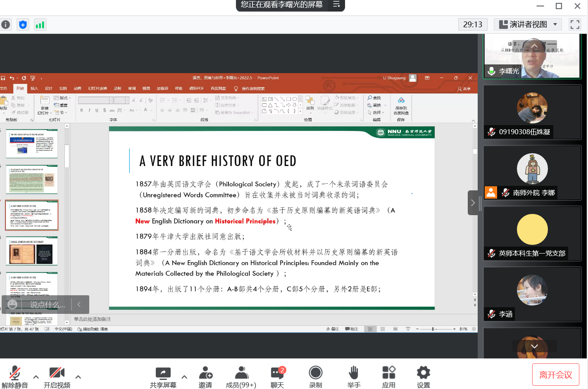Click the blue security shield icon
This screenshot has width=588, height=389.
tap(23, 25)
